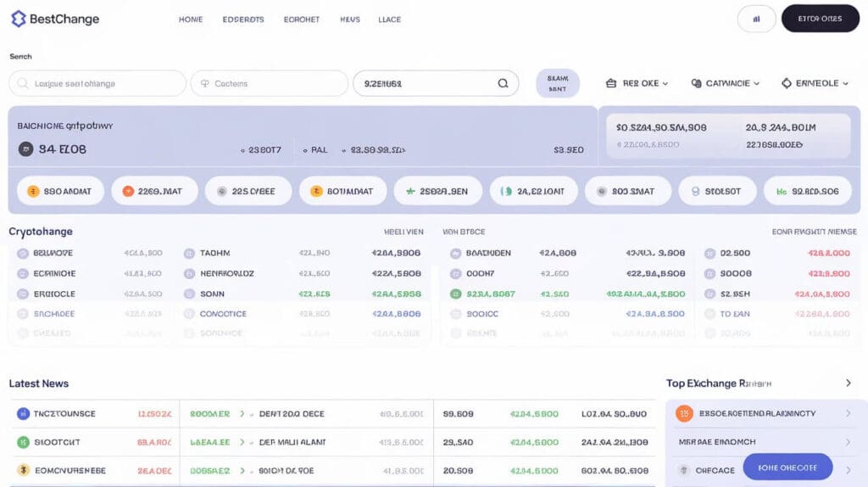The width and height of the screenshot is (868, 487).
Task: Click grey icon on 22S CYBEE chip
Action: [x=221, y=191]
